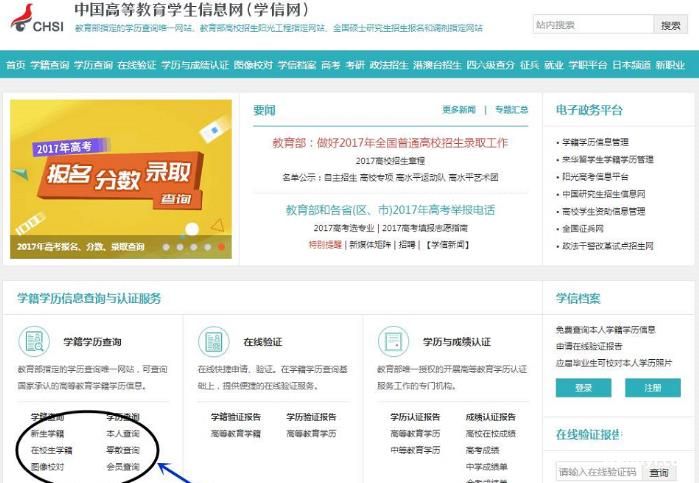This screenshot has width=699, height=483.
Task: Click the 新媒体矩阵 link
Action: coord(370,244)
